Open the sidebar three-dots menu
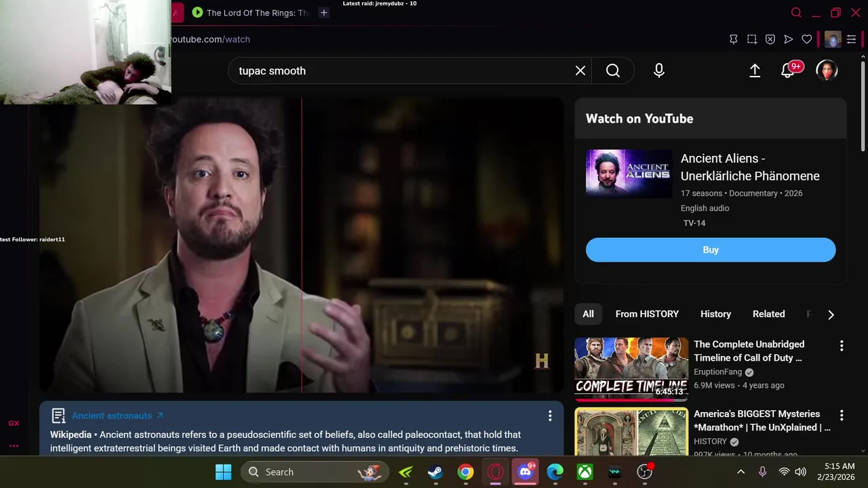Screen dimensions: 868x488 click(x=14, y=446)
